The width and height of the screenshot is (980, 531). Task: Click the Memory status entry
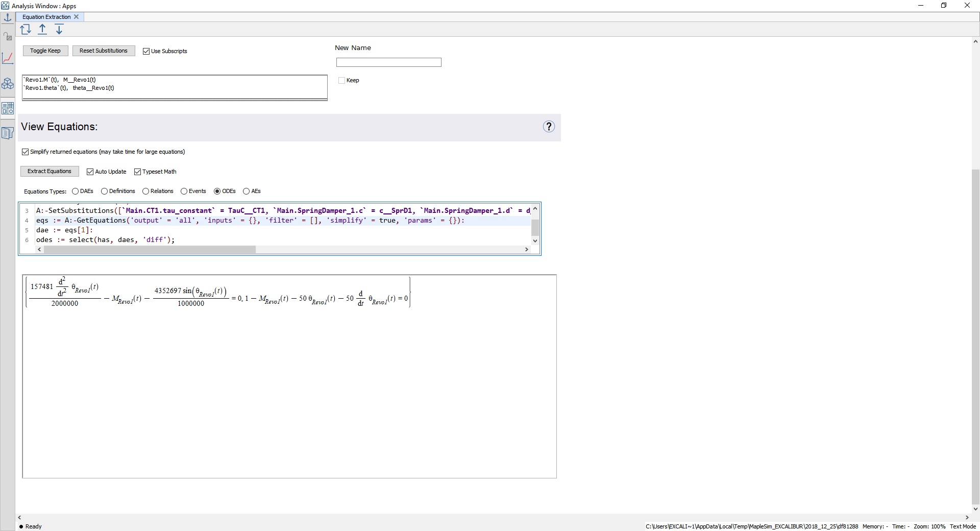[875, 526]
